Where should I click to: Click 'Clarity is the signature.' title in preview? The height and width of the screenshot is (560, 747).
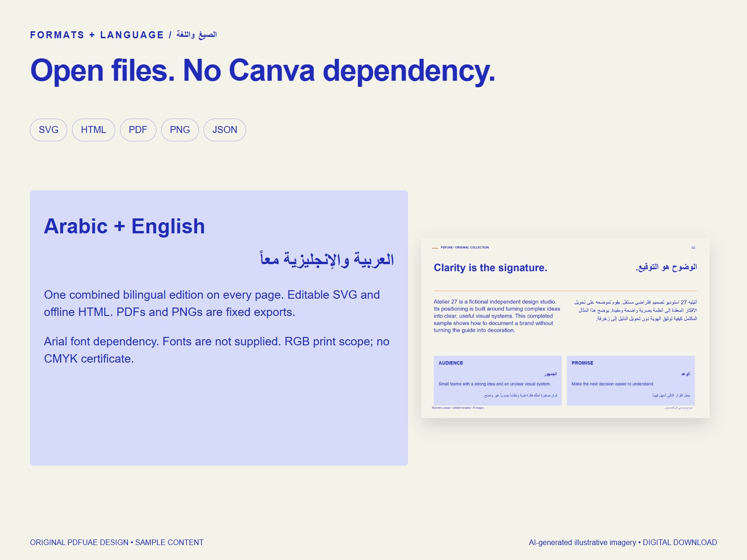(490, 268)
